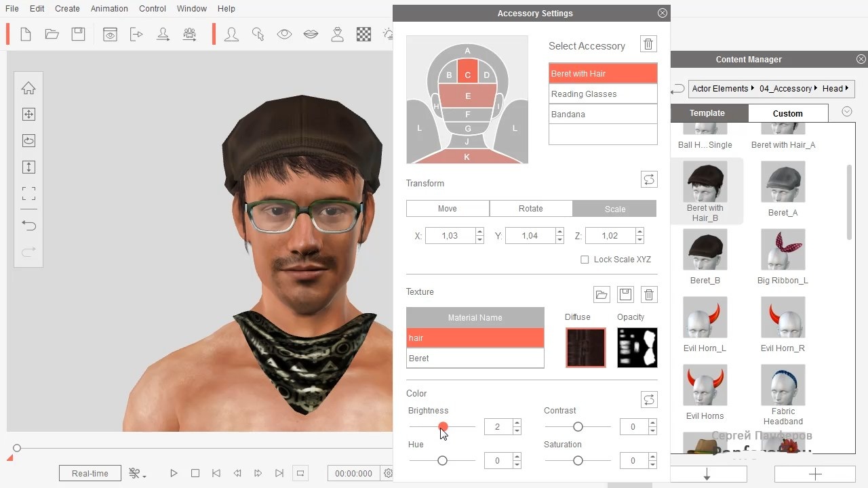
Task: Reset Transform values with reset icon
Action: coord(649,180)
